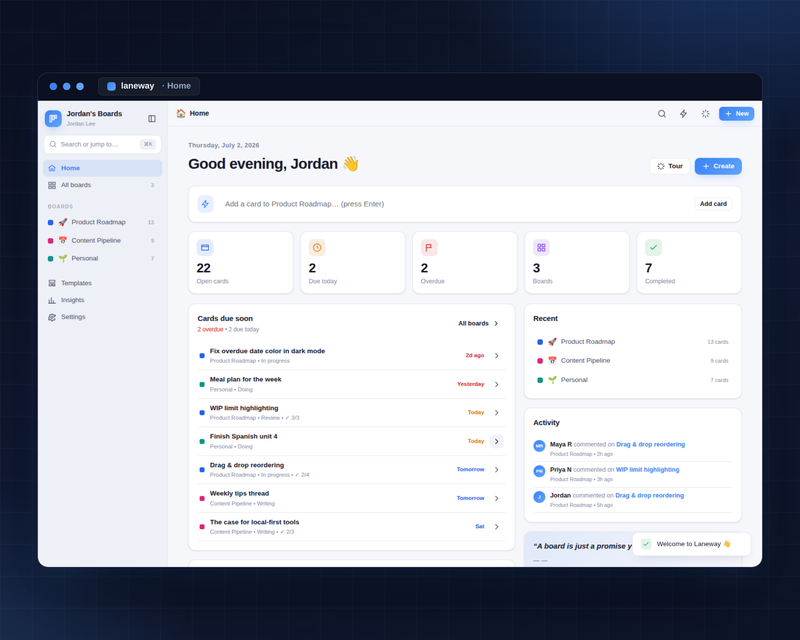Screen dimensions: 800x640
Task: Select Home in the sidebar
Action: [x=103, y=168]
